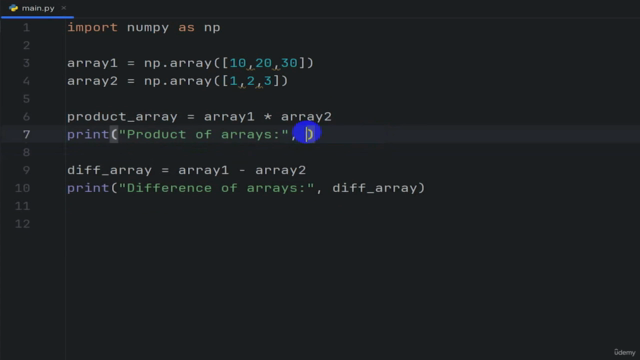Click the 'array2' variable on line 4
This screenshot has width=640, height=360.
(92, 81)
